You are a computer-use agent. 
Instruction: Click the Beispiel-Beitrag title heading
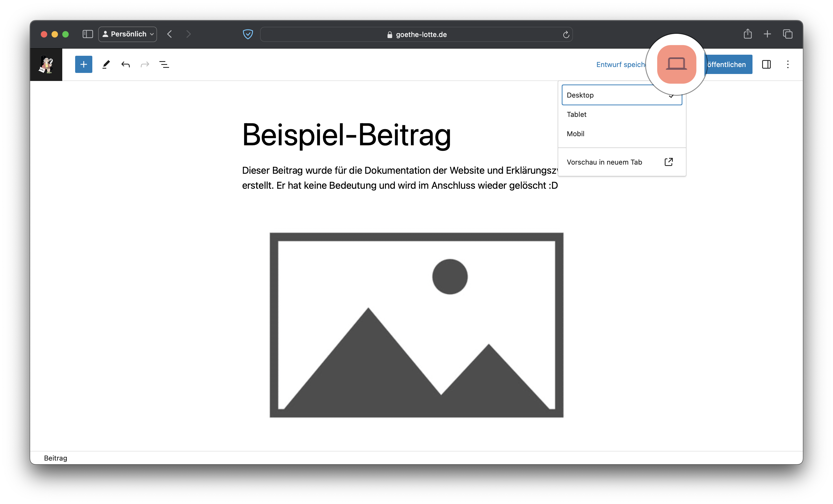[x=346, y=135]
